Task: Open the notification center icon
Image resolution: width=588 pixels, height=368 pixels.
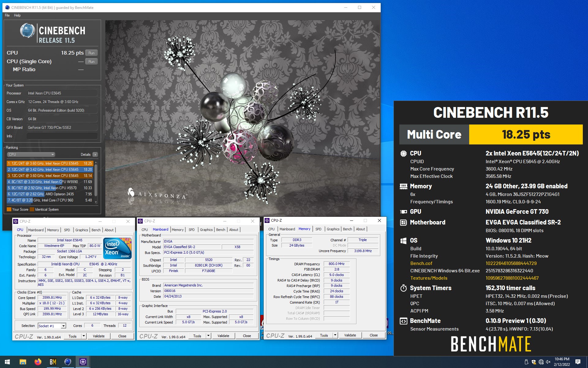Action: tap(578, 362)
